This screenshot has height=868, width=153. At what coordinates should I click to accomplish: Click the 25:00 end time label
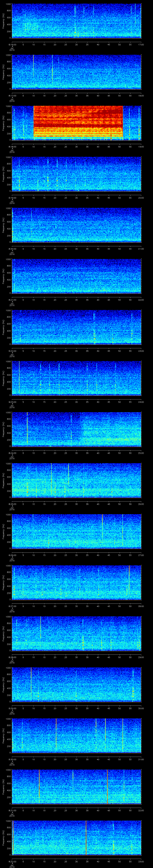pyautogui.click(x=141, y=453)
